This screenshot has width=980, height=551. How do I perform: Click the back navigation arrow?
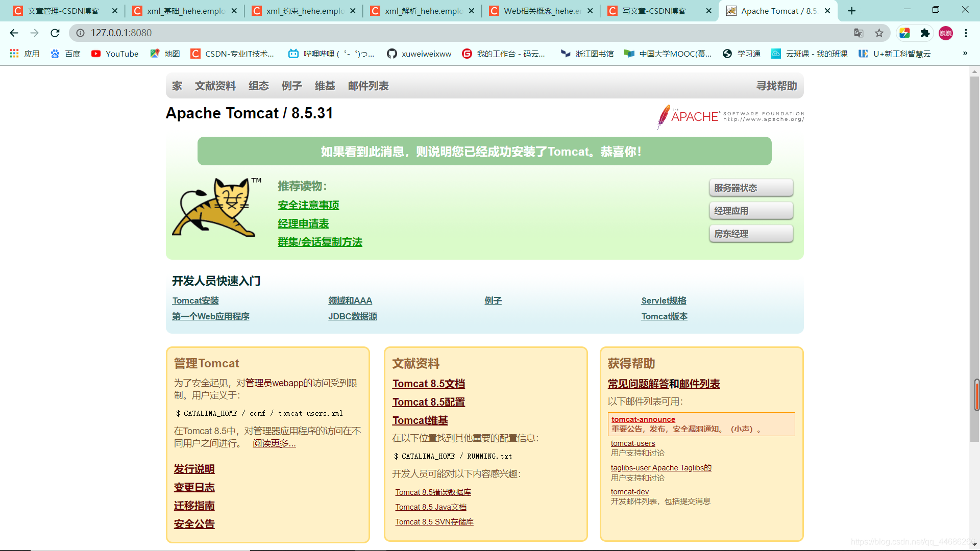pos(14,33)
